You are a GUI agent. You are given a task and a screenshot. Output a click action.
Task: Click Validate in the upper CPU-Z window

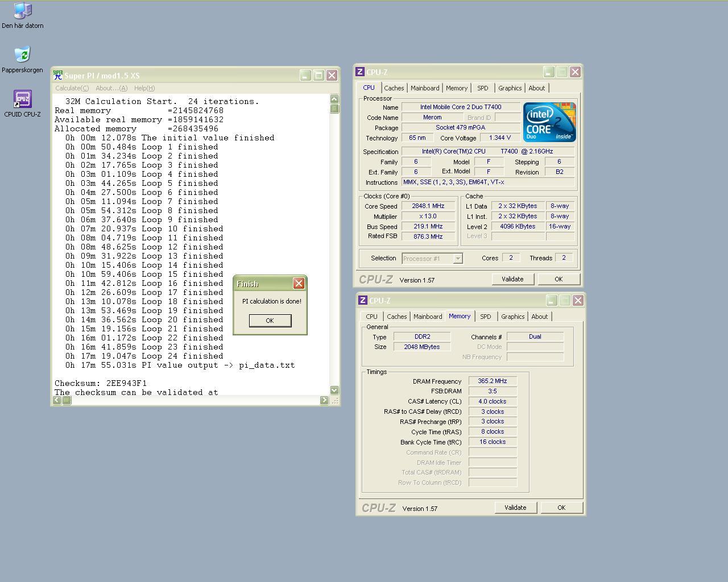(512, 279)
